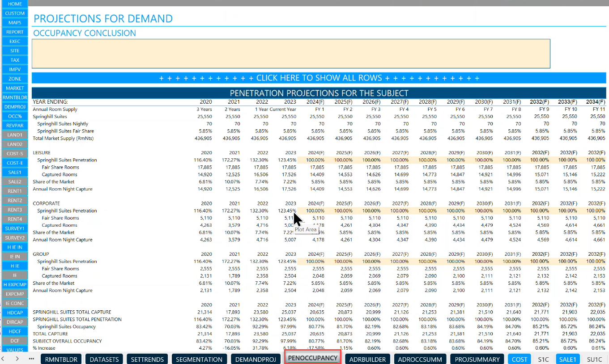The height and width of the screenshot is (364, 609).
Task: Open the MARKET sidebar button
Action: click(15, 88)
